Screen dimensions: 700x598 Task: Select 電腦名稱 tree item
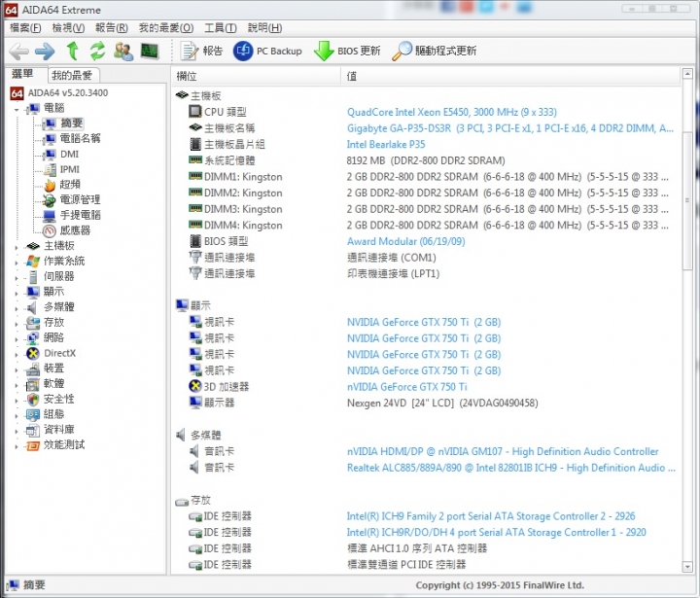[x=81, y=138]
